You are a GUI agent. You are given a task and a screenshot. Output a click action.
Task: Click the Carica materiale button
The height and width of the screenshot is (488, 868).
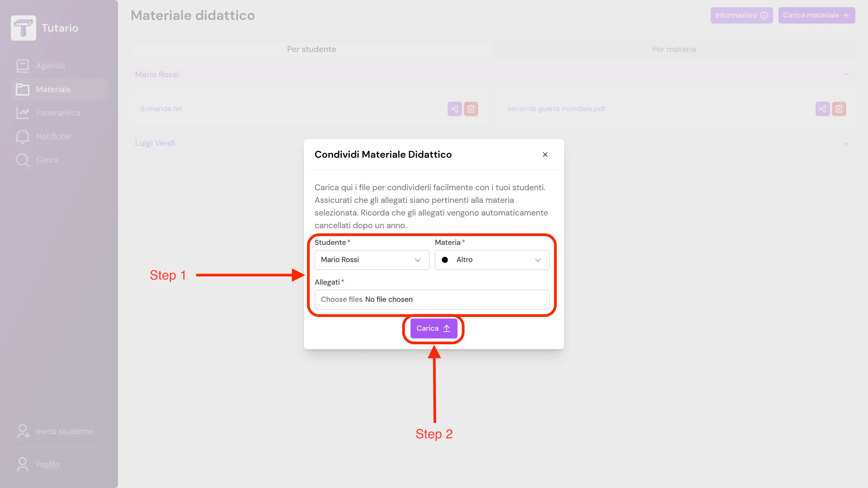(816, 16)
